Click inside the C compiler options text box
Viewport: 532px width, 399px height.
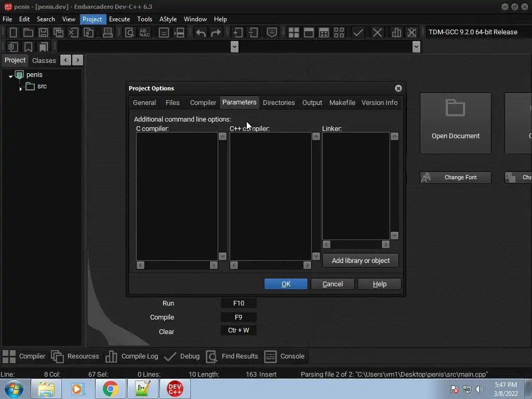pyautogui.click(x=177, y=196)
